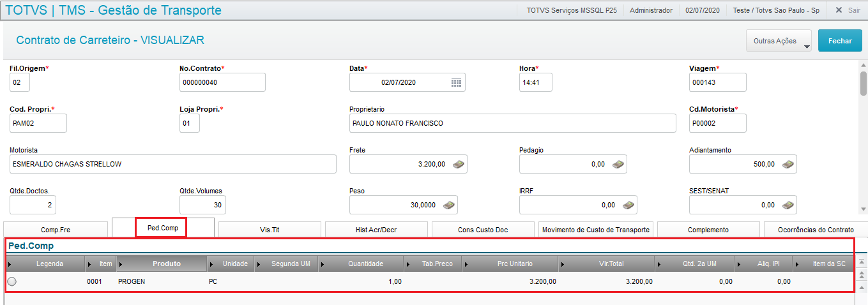
Task: Click the Segunda UM column header arrow
Action: tap(258, 264)
